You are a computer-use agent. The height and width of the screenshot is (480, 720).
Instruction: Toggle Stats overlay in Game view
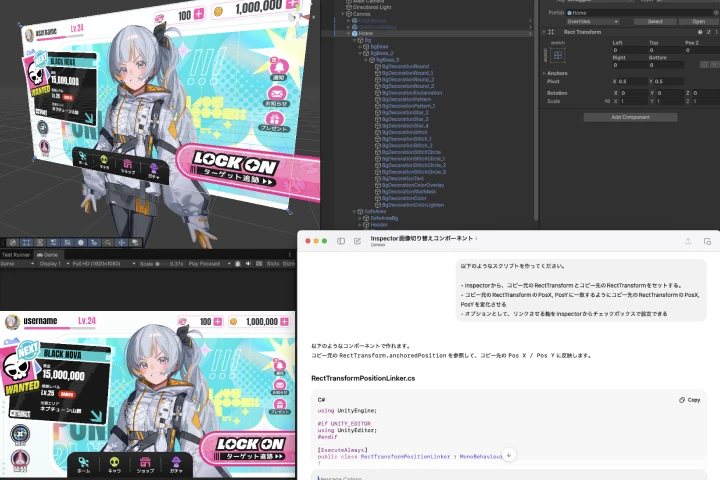273,264
